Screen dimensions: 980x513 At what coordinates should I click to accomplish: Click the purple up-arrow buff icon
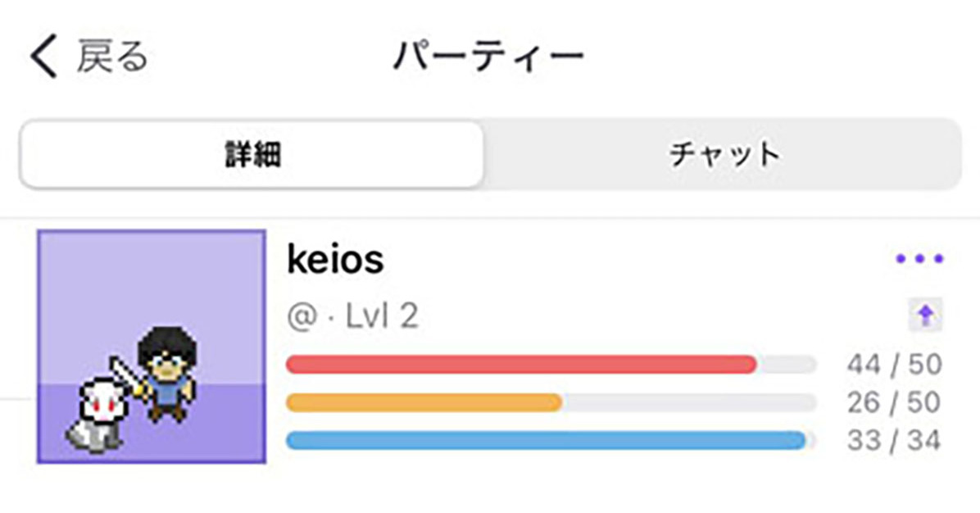pyautogui.click(x=926, y=316)
